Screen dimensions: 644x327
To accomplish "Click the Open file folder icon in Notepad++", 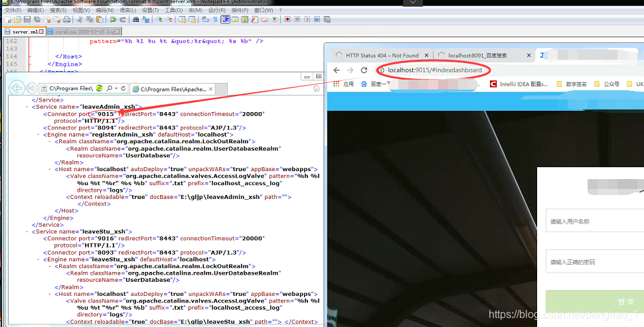I will (17, 20).
